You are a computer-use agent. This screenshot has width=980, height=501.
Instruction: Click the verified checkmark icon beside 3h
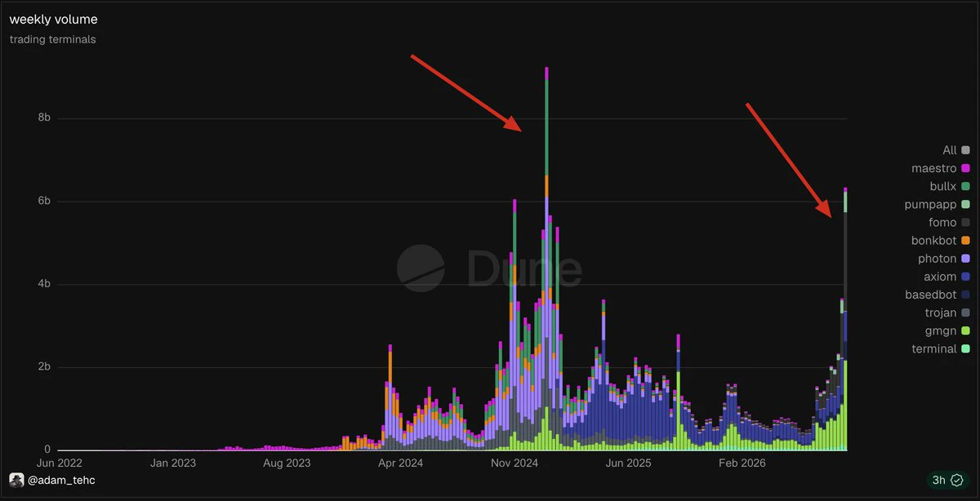pyautogui.click(x=957, y=480)
